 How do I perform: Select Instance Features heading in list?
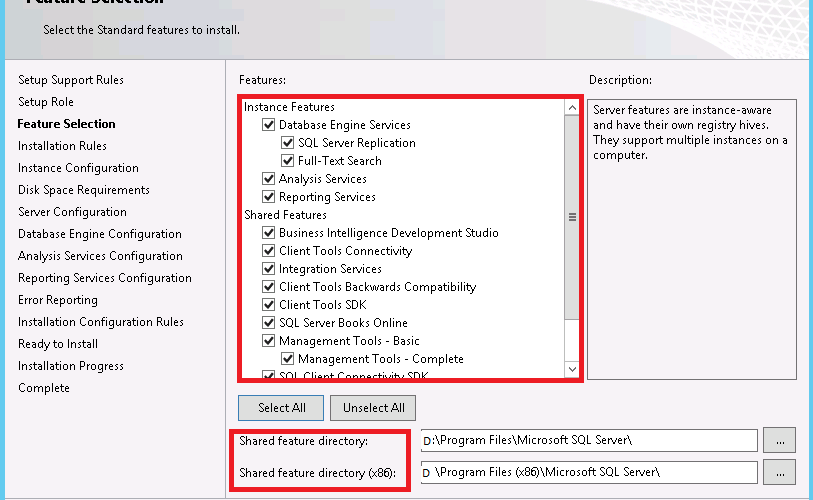(289, 107)
